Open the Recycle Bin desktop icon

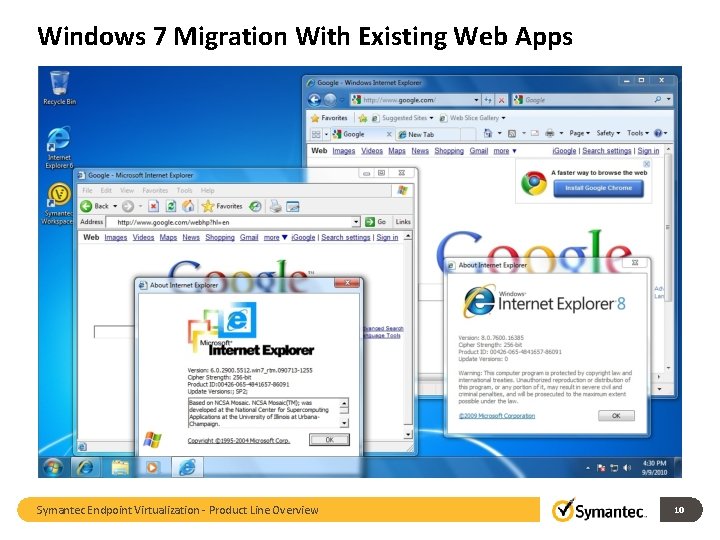[59, 87]
